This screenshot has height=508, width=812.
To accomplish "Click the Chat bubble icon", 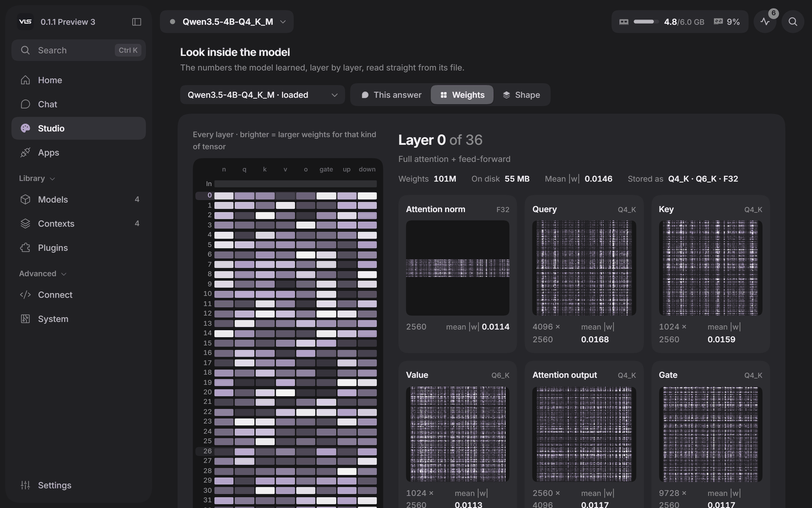I will click(25, 104).
